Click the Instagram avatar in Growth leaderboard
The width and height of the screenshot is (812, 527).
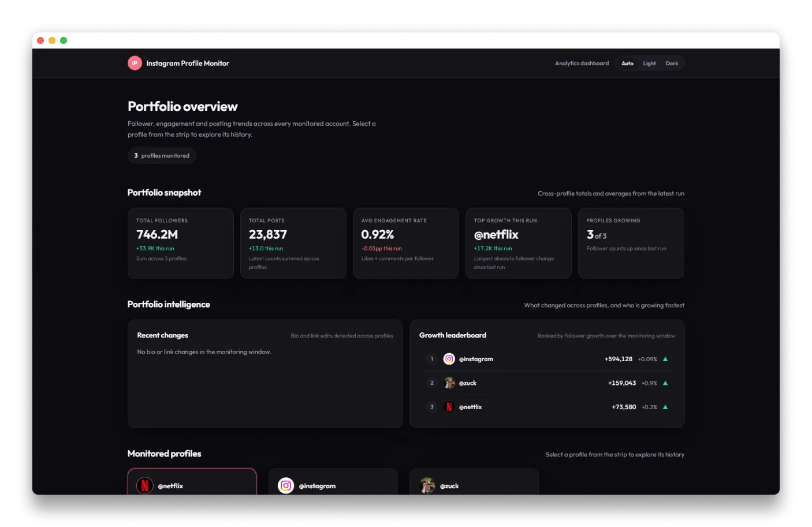pyautogui.click(x=449, y=359)
